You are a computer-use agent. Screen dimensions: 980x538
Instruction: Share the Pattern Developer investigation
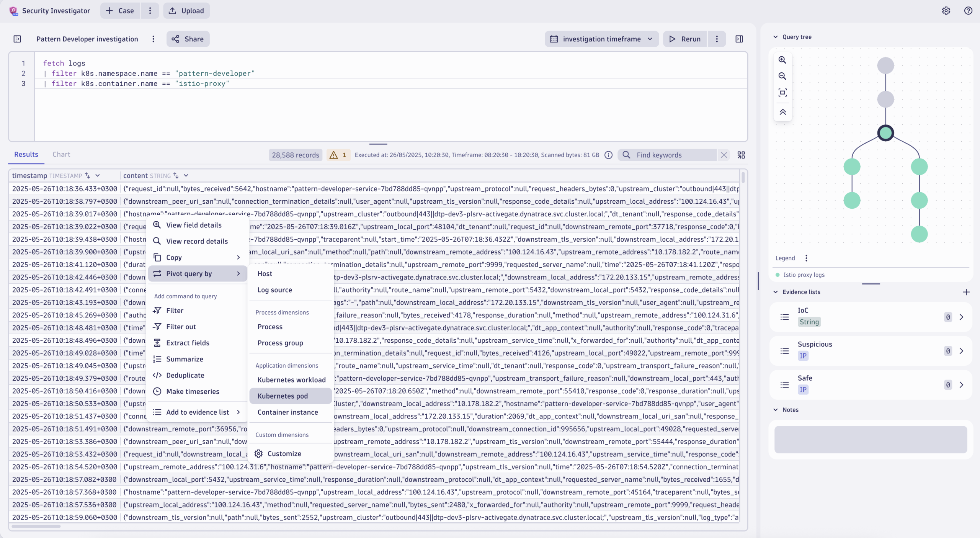187,39
